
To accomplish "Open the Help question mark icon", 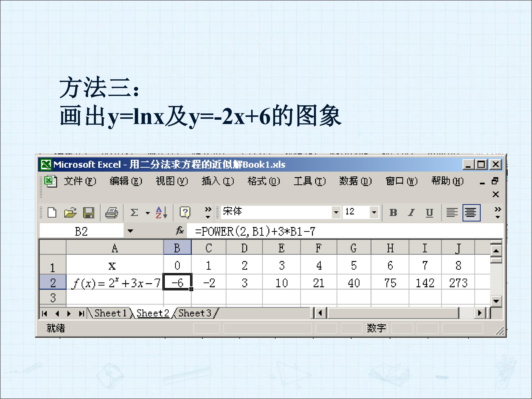I will pyautogui.click(x=185, y=213).
